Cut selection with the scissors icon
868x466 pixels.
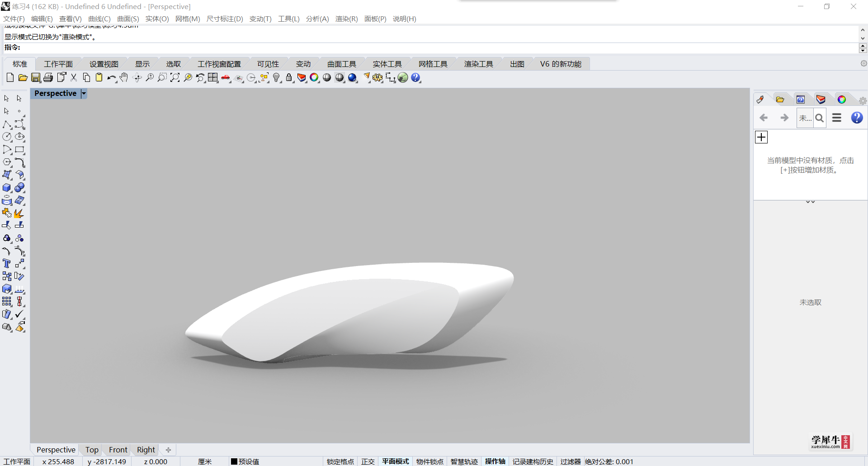(74, 78)
